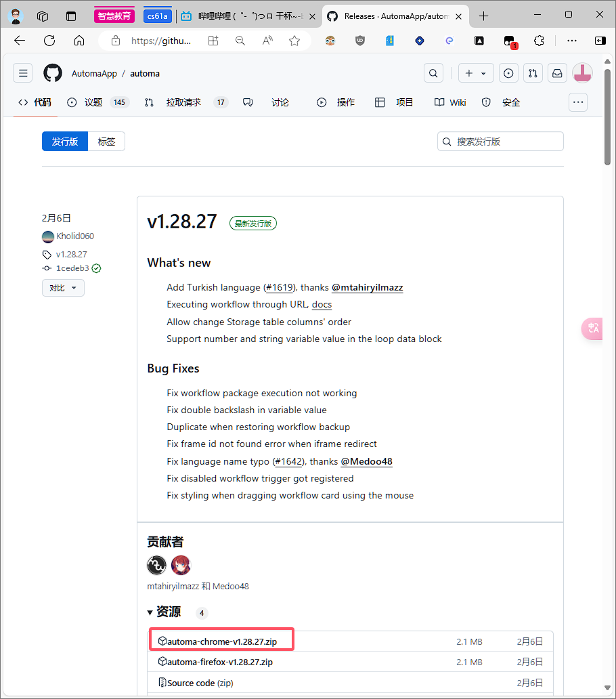Switch to the 标签 tags view
The height and width of the screenshot is (699, 616).
coord(106,142)
